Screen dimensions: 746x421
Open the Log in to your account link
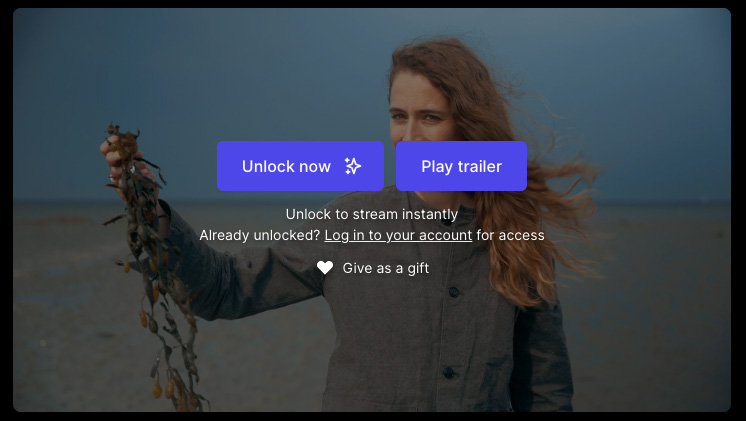(x=398, y=235)
